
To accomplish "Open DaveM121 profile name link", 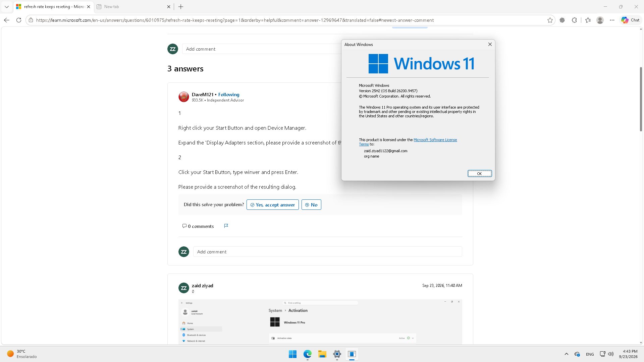I will tap(203, 95).
